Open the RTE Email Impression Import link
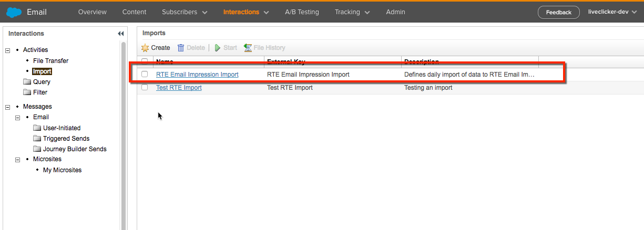 click(197, 75)
